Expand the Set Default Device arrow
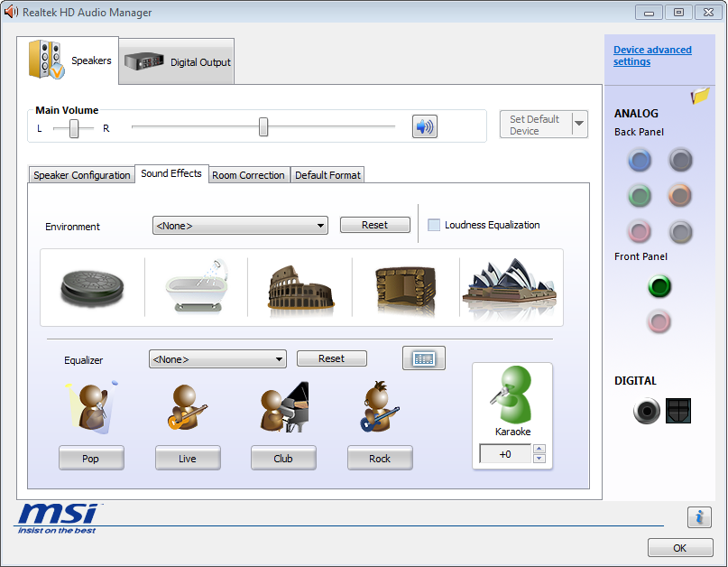This screenshot has height=567, width=728. click(x=579, y=124)
